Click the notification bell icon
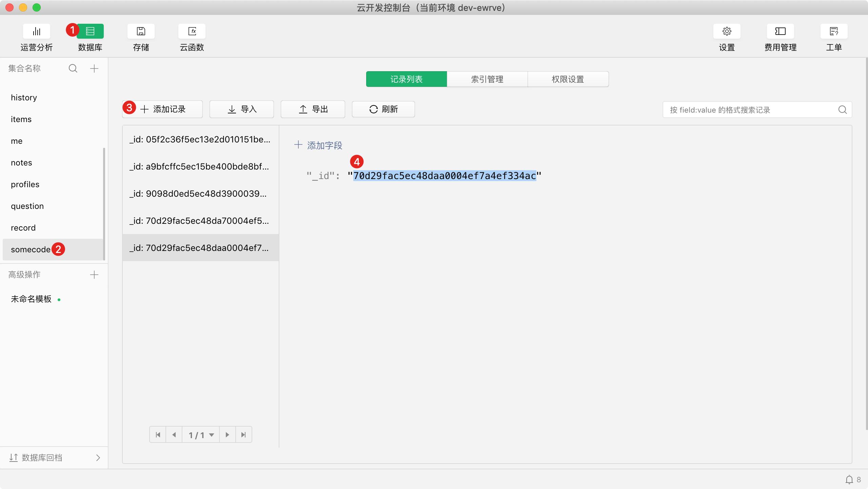The image size is (868, 489). [849, 480]
